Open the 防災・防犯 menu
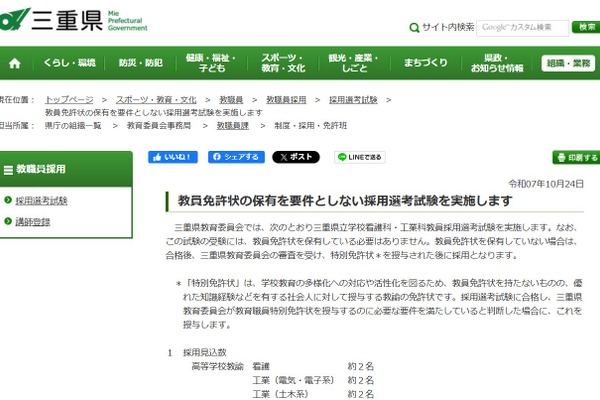 (x=140, y=63)
